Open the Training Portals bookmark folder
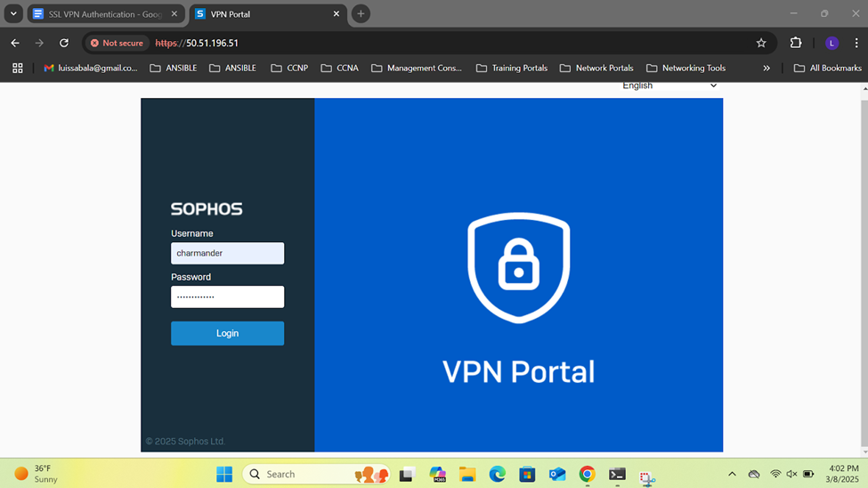Viewport: 868px width, 488px height. click(x=512, y=69)
